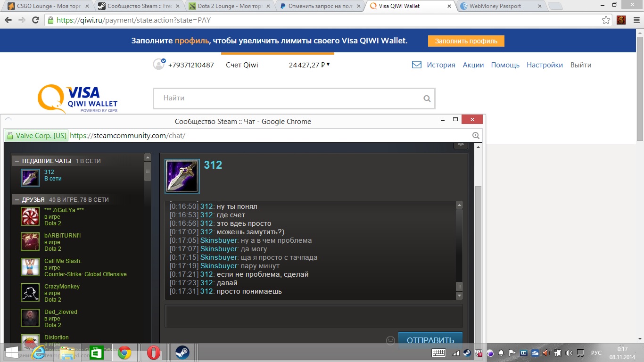Viewport: 644px width, 362px height.
Task: Go back in Chrome main window
Action: (x=8, y=20)
